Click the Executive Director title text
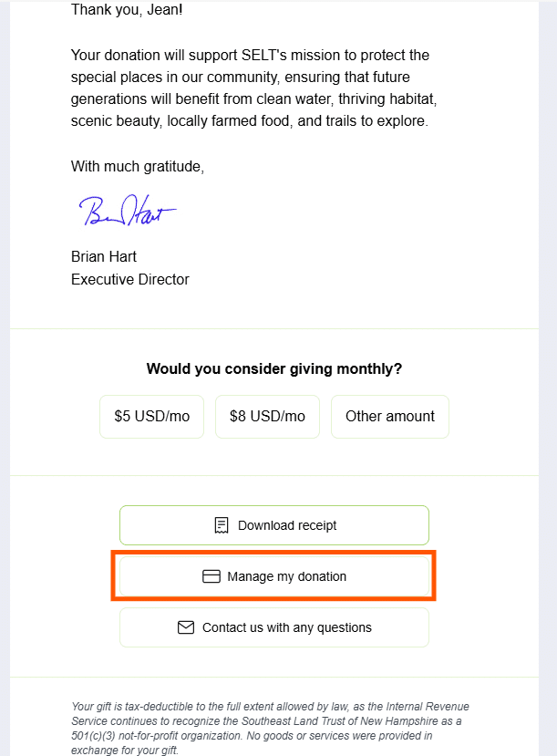 coord(130,279)
